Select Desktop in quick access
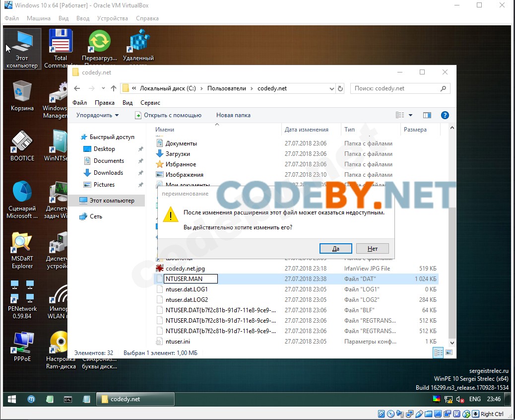This screenshot has height=420, width=515. [104, 149]
